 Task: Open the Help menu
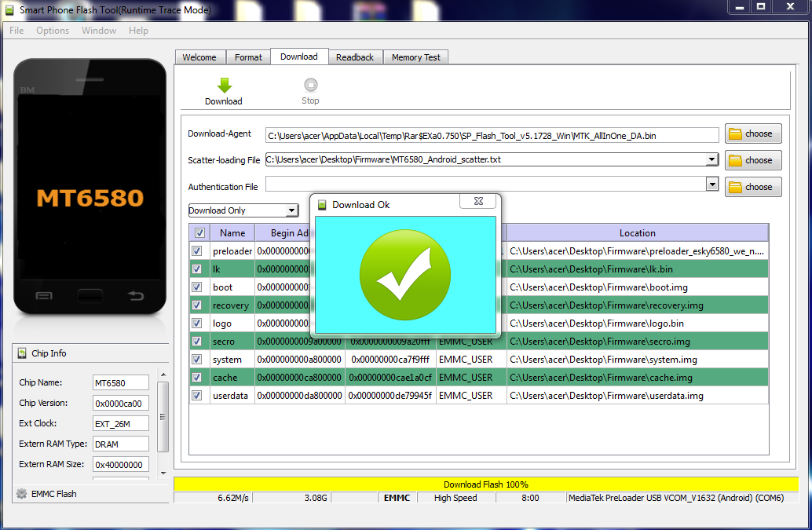point(138,31)
